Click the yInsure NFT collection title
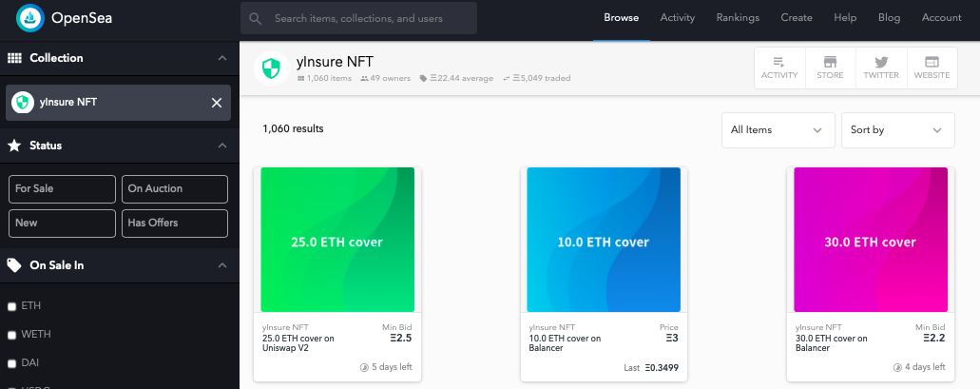Screen dimensions: 980x389 pos(335,61)
